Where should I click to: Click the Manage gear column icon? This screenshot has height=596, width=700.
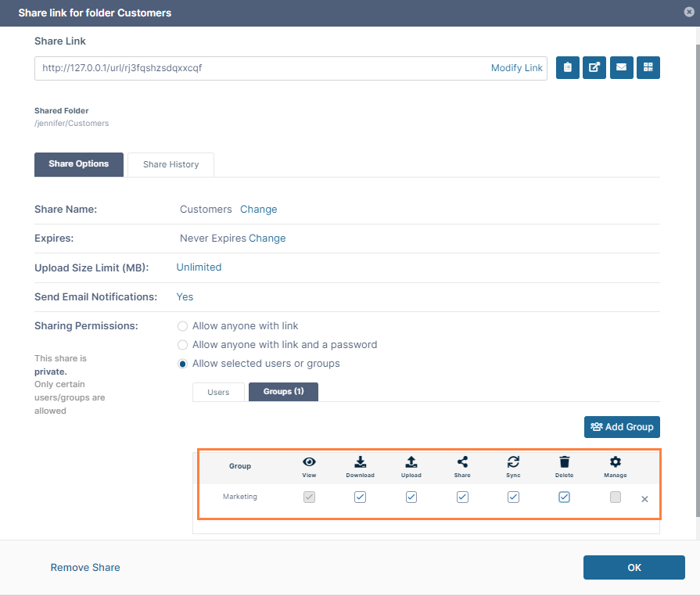pyautogui.click(x=616, y=462)
